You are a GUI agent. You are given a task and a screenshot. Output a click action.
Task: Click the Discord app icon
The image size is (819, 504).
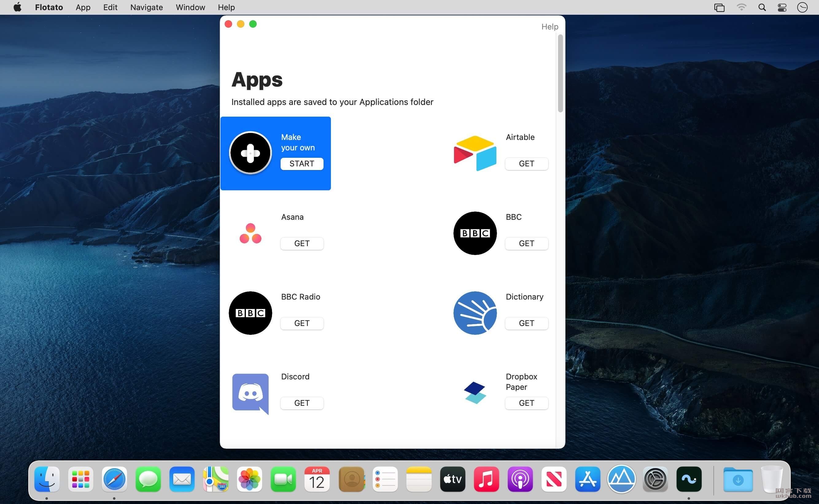(250, 394)
